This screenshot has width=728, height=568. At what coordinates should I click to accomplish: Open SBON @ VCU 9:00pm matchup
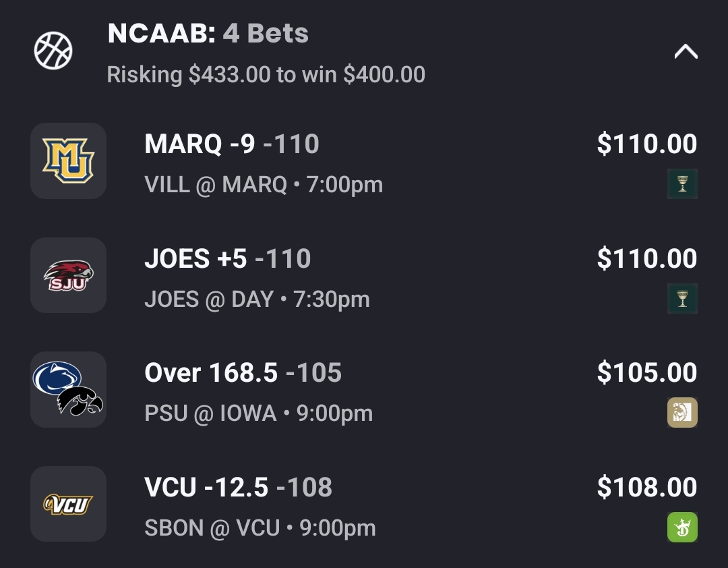tap(260, 528)
